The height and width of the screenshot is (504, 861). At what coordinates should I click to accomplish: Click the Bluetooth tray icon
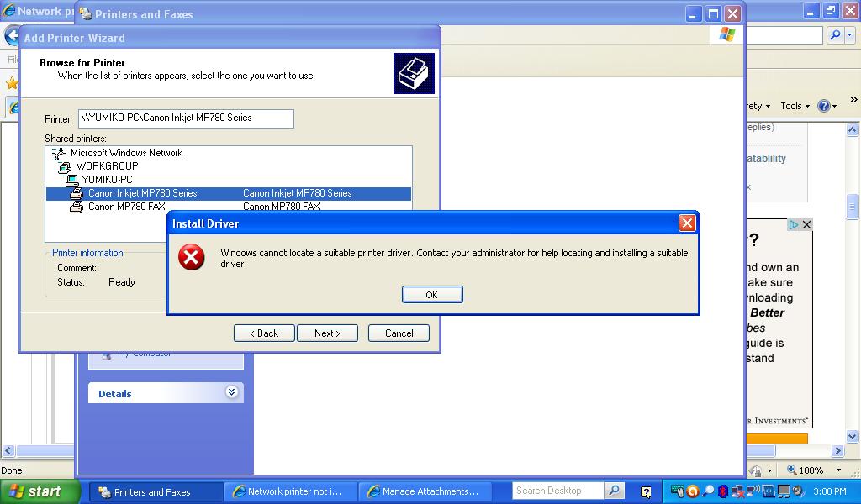pos(722,491)
